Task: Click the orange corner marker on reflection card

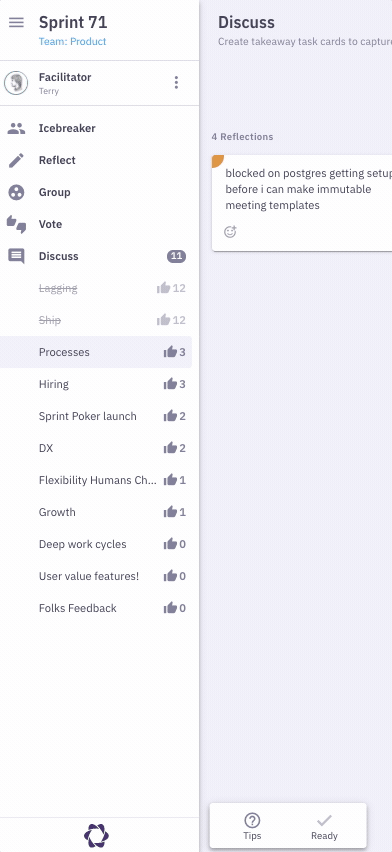Action: click(x=217, y=160)
